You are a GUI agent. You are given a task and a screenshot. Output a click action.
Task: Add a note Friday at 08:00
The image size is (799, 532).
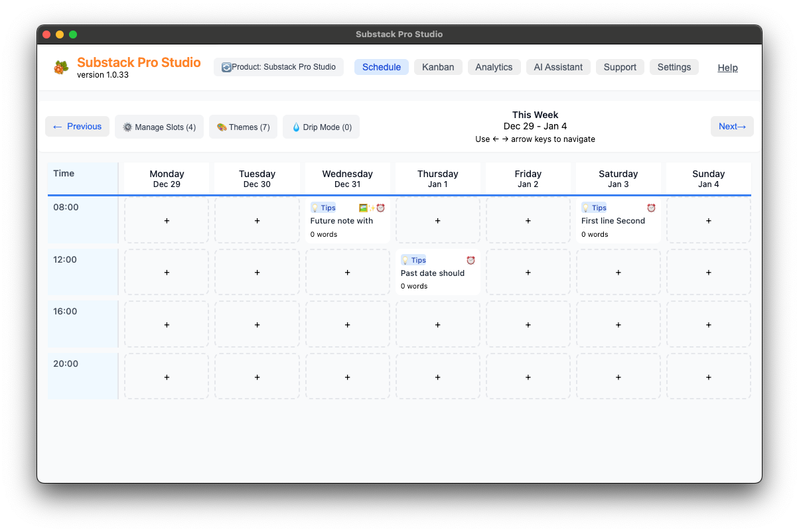(x=528, y=220)
